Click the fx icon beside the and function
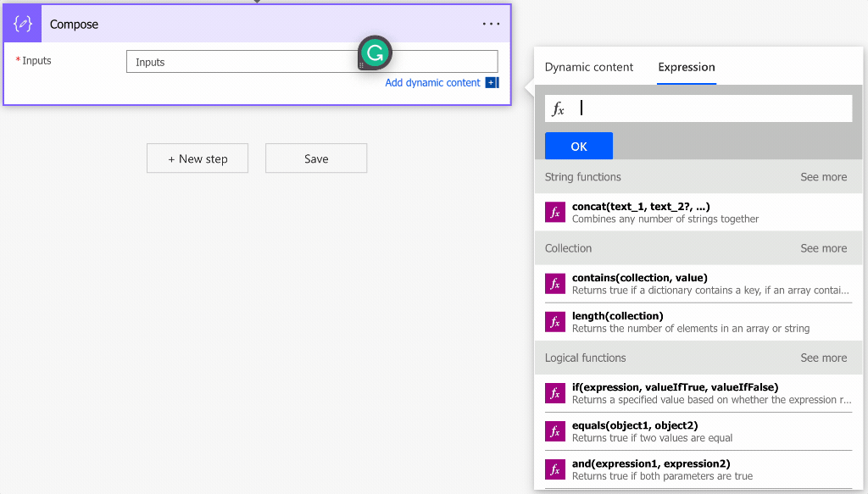The height and width of the screenshot is (494, 868). 555,469
